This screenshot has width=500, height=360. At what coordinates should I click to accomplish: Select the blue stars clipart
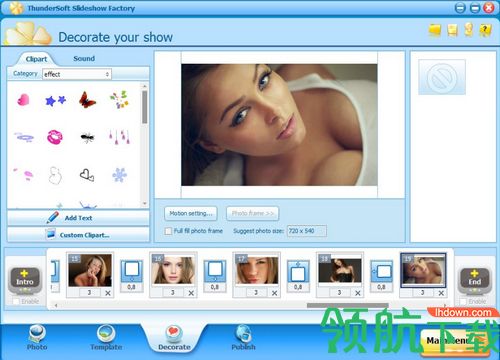55,100
